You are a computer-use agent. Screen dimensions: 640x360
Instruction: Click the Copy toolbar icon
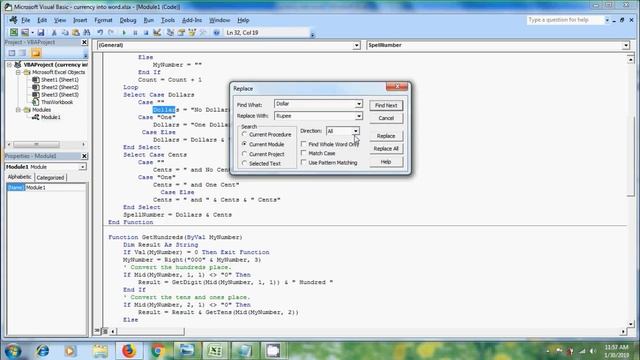[65, 32]
